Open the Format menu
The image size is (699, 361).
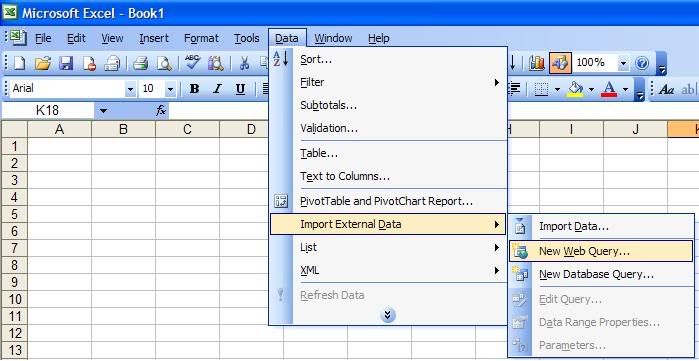(201, 38)
